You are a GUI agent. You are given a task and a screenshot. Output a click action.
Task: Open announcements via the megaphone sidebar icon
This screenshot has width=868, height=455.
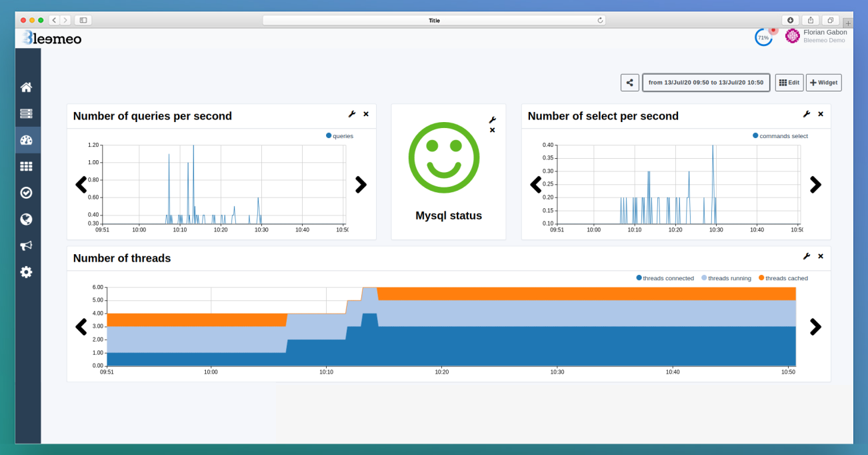click(27, 246)
